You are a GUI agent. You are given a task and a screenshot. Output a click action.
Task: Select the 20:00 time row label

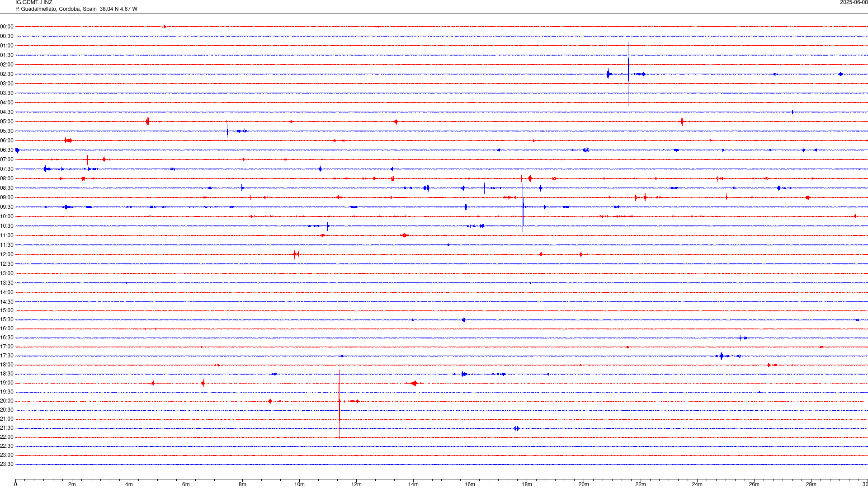click(x=7, y=401)
